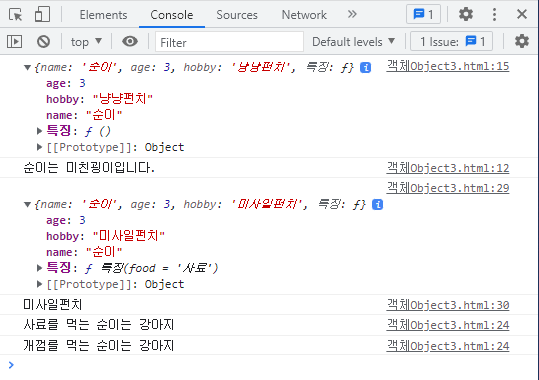Open the Network tab
539x380 pixels.
[304, 15]
